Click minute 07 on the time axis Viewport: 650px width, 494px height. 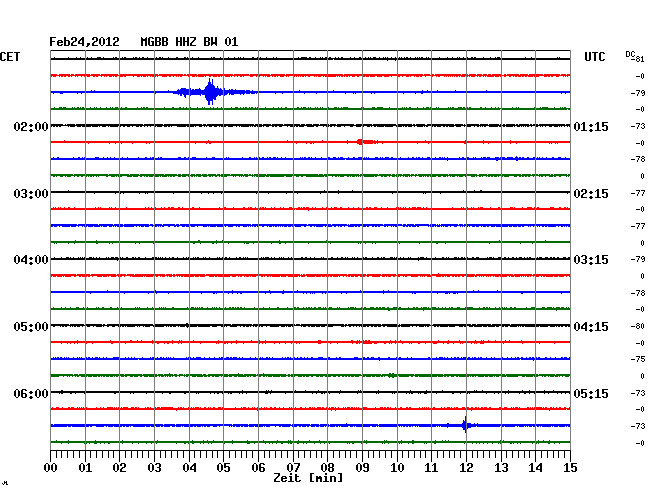pyautogui.click(x=293, y=467)
